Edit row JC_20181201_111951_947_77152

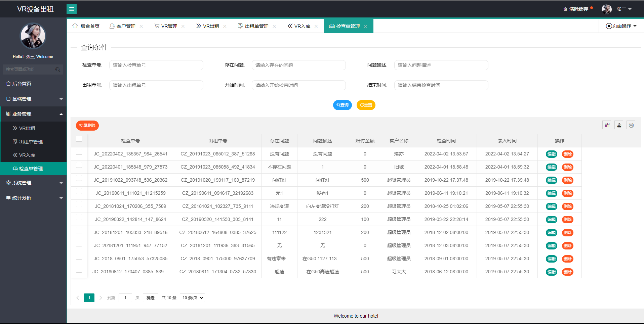[x=552, y=246]
